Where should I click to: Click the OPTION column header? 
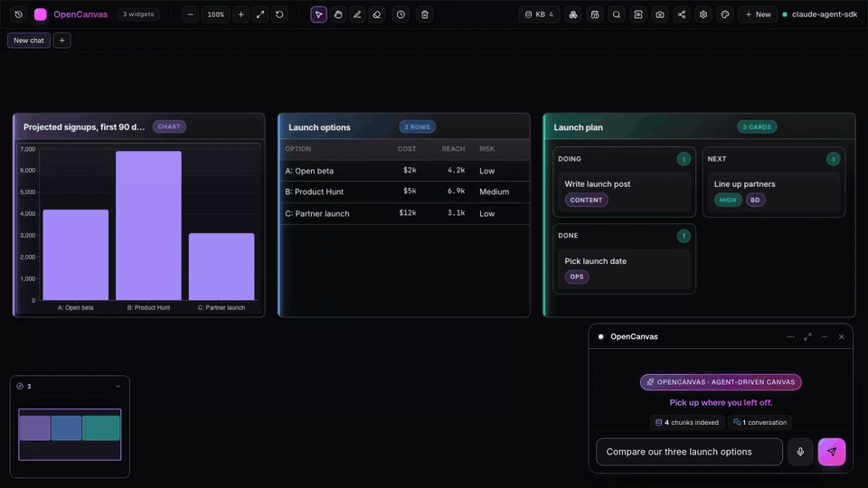coord(297,149)
